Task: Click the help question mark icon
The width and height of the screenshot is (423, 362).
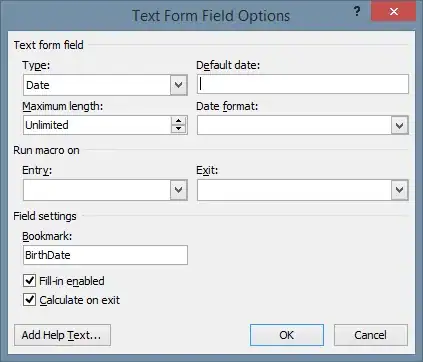Action: point(357,12)
